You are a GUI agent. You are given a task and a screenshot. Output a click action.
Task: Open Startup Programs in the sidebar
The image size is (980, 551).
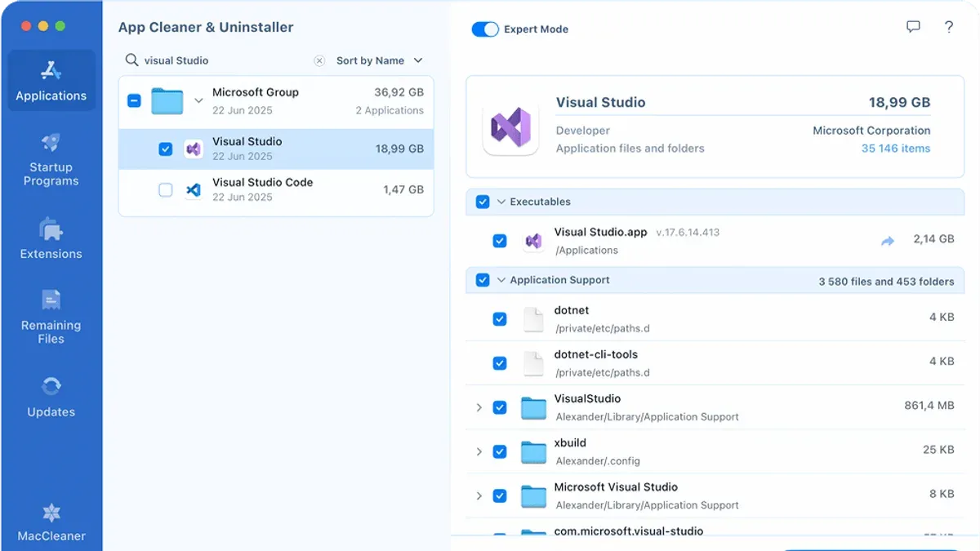pyautogui.click(x=51, y=160)
